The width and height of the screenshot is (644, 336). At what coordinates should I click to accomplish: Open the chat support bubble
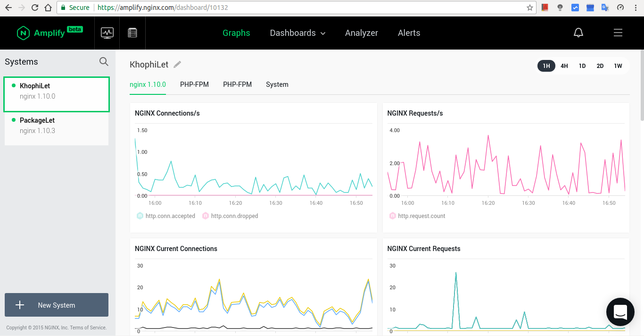click(x=620, y=312)
